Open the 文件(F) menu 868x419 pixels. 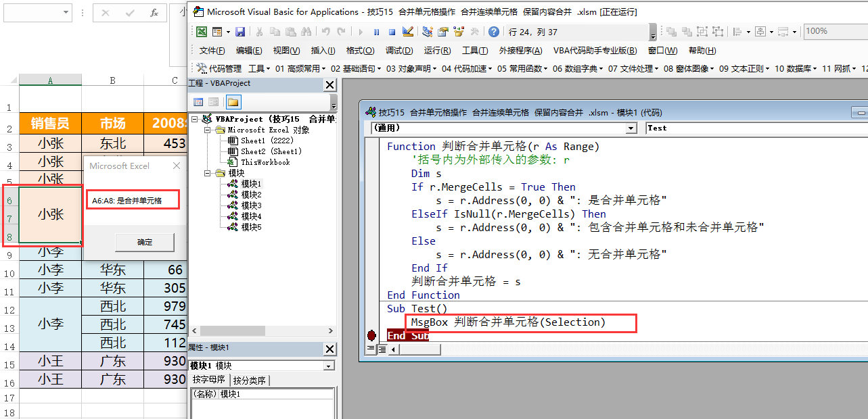(212, 51)
